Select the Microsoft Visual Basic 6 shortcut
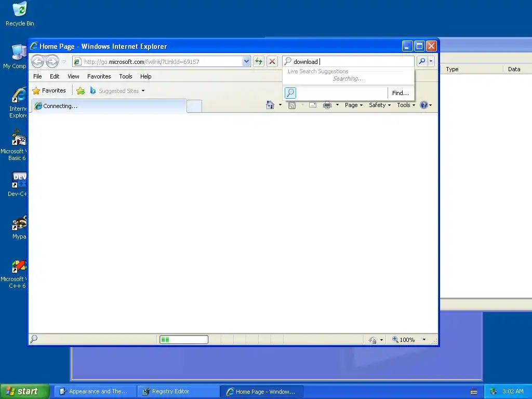Screen dimensions: 532x399 click(14, 145)
